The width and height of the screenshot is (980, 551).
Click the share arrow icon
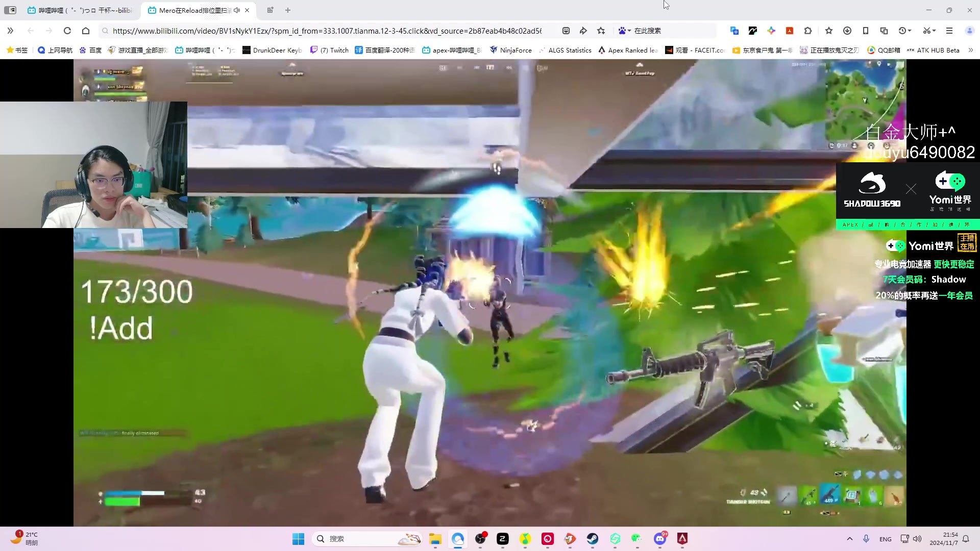pos(583,31)
